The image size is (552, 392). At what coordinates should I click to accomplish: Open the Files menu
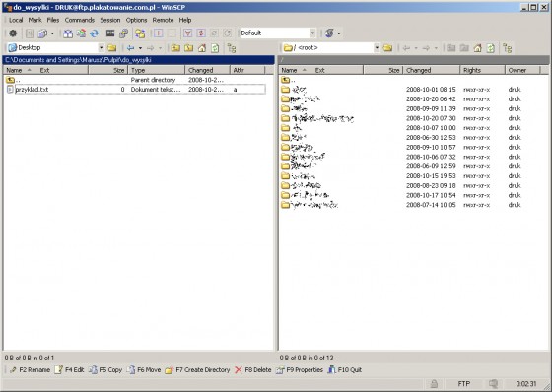(53, 20)
